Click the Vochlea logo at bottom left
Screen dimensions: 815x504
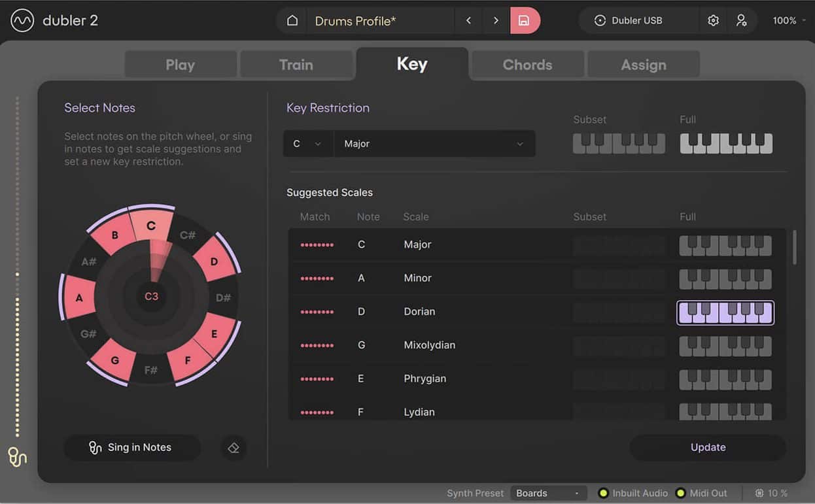point(16,458)
